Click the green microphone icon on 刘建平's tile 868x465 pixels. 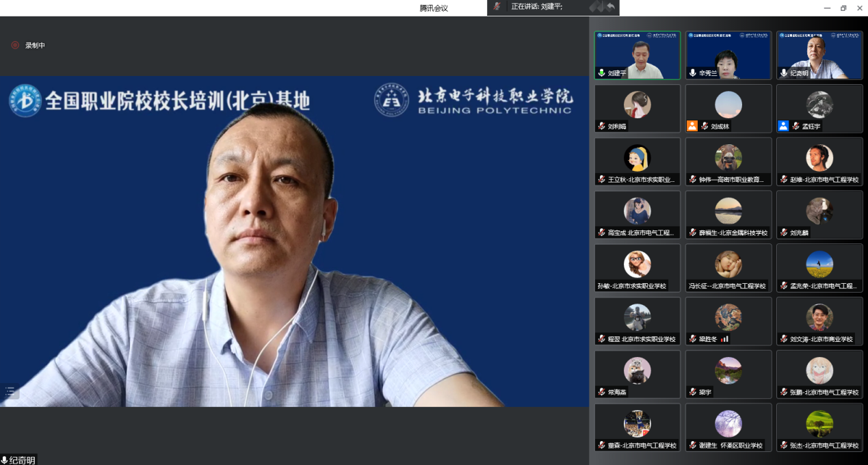601,72
